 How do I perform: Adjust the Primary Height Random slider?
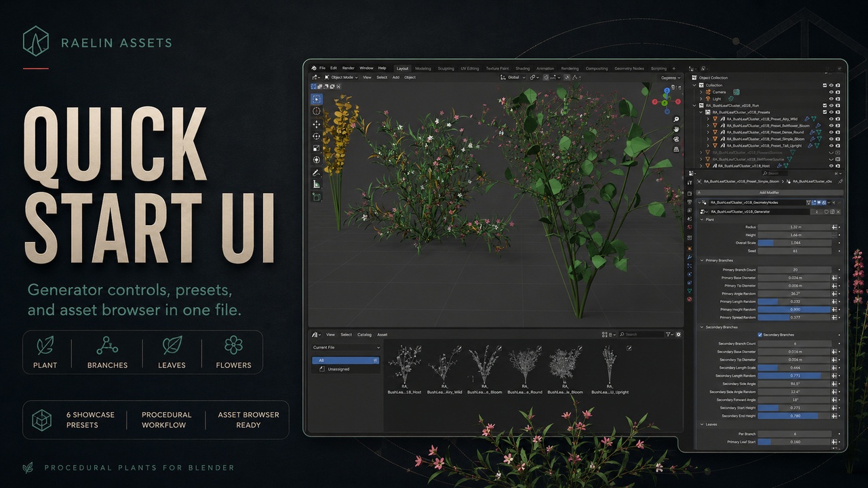(795, 309)
